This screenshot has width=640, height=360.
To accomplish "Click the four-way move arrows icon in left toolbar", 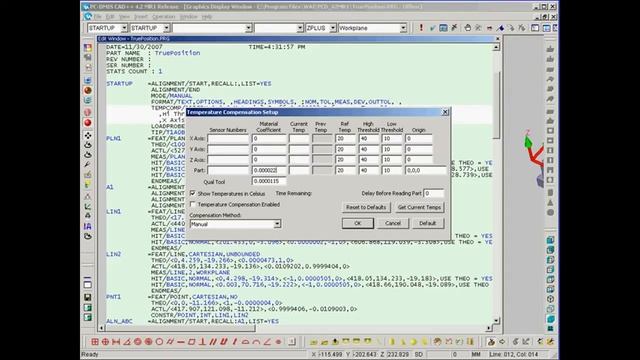I will pyautogui.click(x=87, y=135).
